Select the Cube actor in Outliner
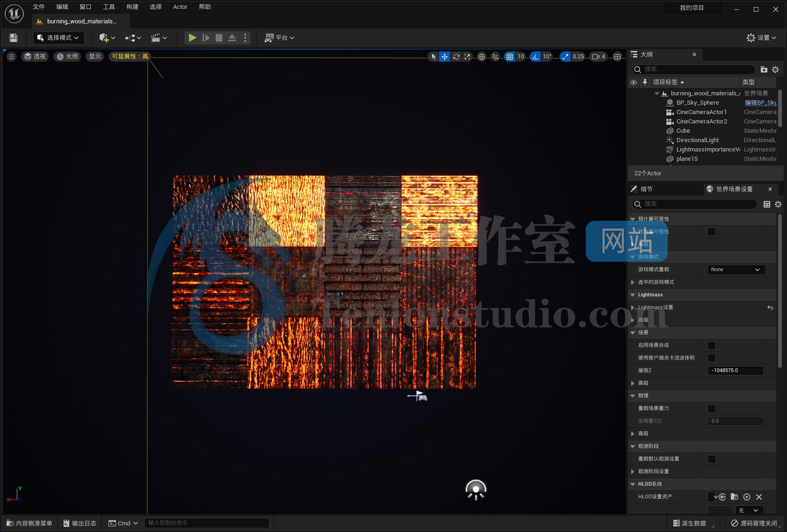This screenshot has width=787, height=532. click(x=683, y=131)
